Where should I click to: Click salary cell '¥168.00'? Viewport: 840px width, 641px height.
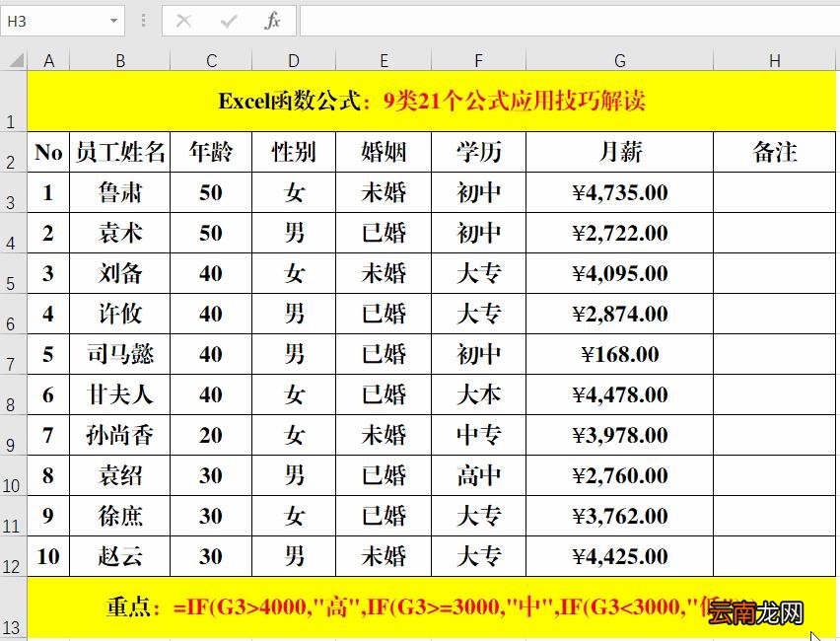tap(620, 354)
